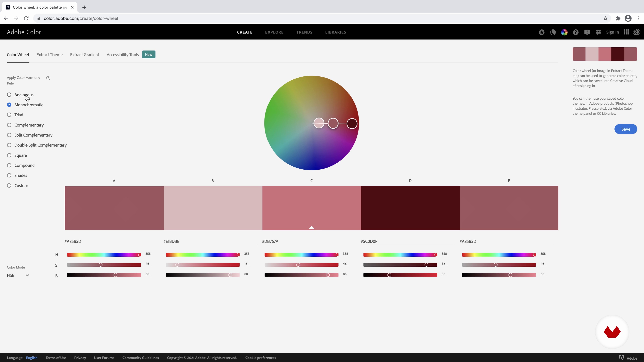Open help via the question mark icon

576,32
